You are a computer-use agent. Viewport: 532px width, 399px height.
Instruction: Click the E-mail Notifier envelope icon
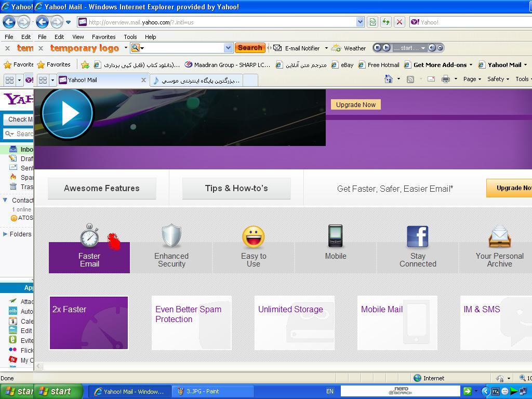(277, 48)
